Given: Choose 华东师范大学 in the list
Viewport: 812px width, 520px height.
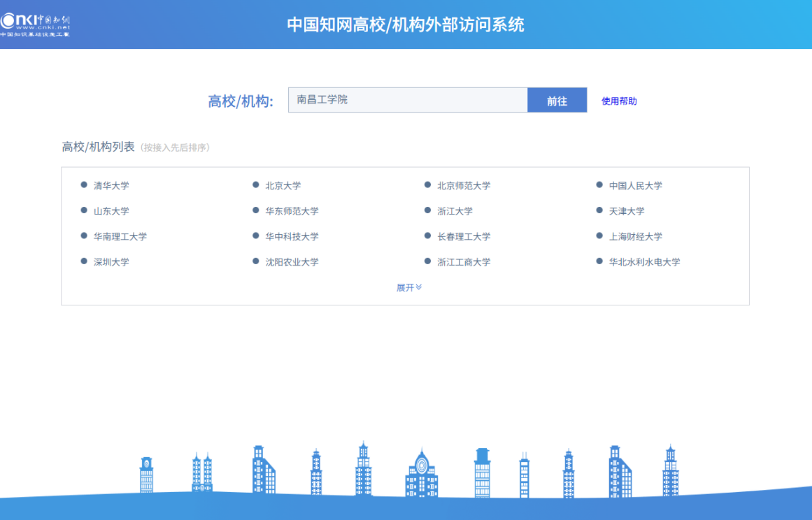Looking at the screenshot, I should (292, 211).
